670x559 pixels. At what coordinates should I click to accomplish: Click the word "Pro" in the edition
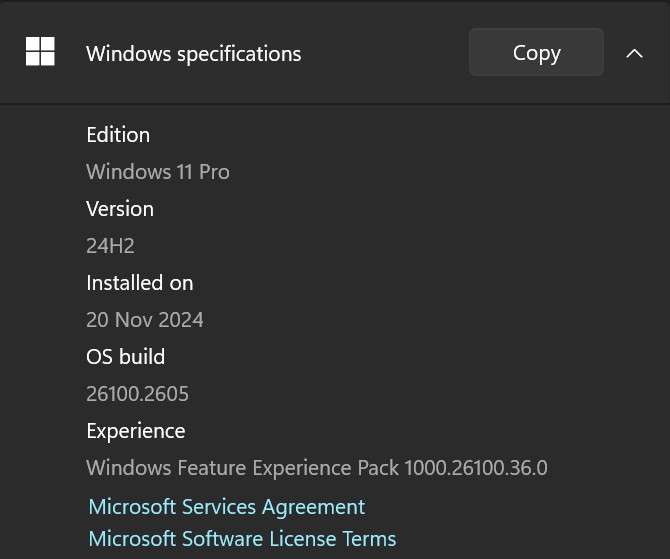(x=214, y=172)
